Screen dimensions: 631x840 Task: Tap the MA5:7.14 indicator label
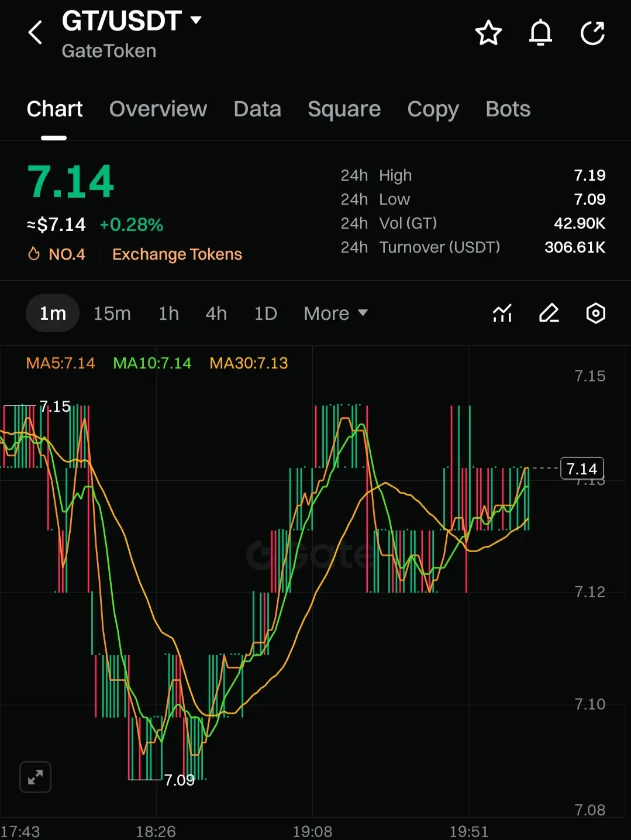(x=60, y=363)
